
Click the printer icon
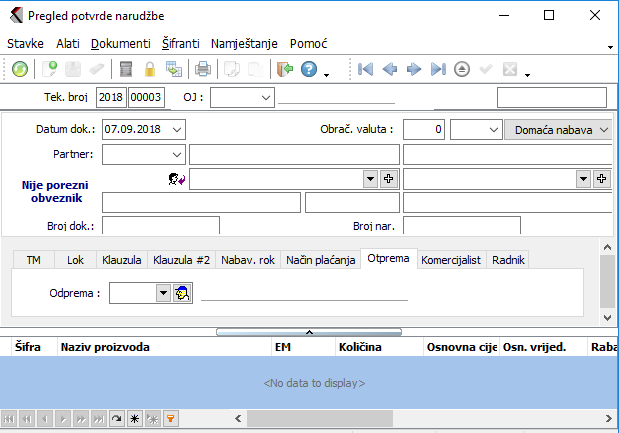pos(203,69)
